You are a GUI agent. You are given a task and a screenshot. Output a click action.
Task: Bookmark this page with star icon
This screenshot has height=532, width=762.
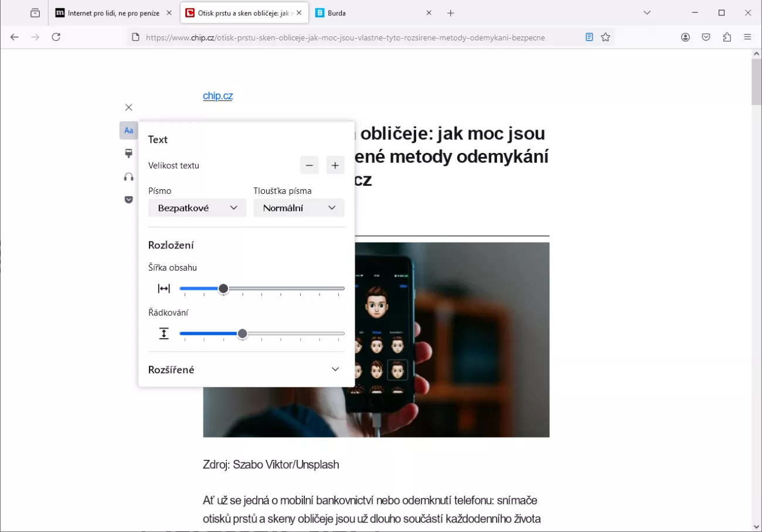click(x=605, y=37)
